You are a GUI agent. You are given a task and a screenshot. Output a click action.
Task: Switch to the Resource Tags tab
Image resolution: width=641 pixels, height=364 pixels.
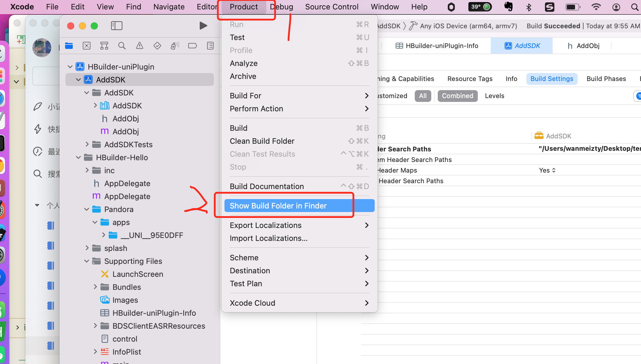pos(470,79)
